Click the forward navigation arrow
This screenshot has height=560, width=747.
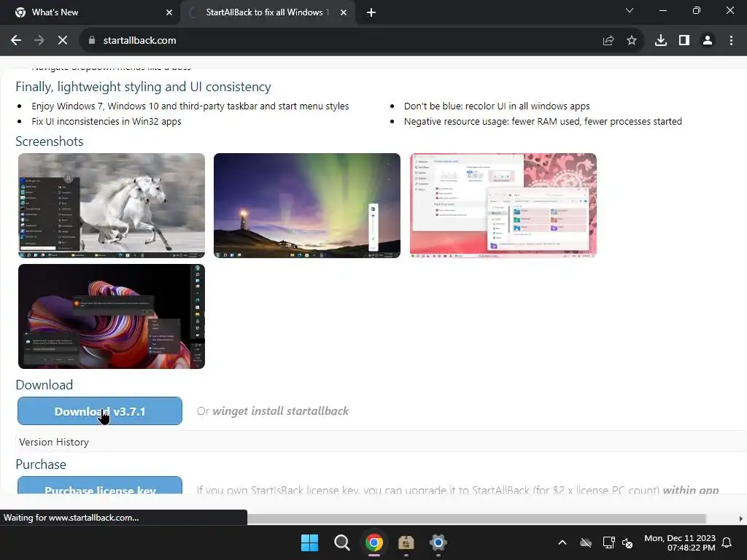(39, 41)
